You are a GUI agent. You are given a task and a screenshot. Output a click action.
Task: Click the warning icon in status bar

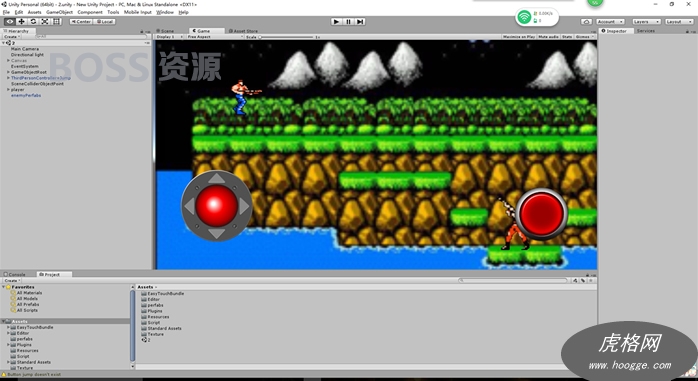click(4, 375)
